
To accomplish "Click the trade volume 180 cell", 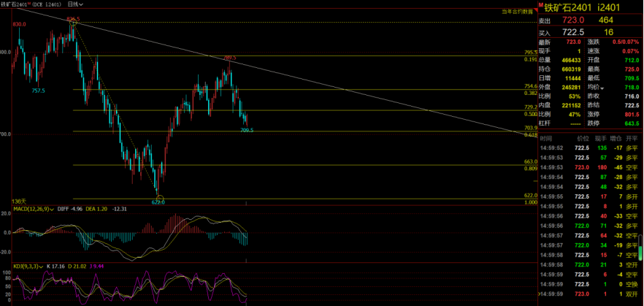I will 602,167.
